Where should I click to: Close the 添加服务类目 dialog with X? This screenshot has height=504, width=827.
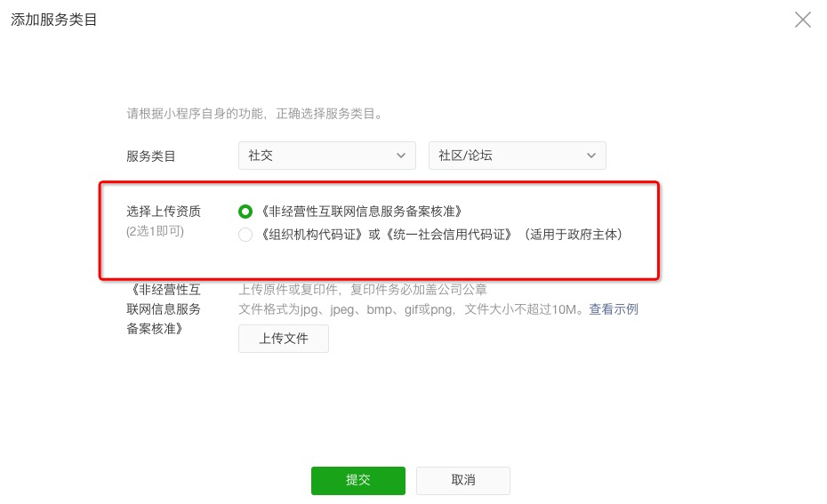(x=803, y=20)
